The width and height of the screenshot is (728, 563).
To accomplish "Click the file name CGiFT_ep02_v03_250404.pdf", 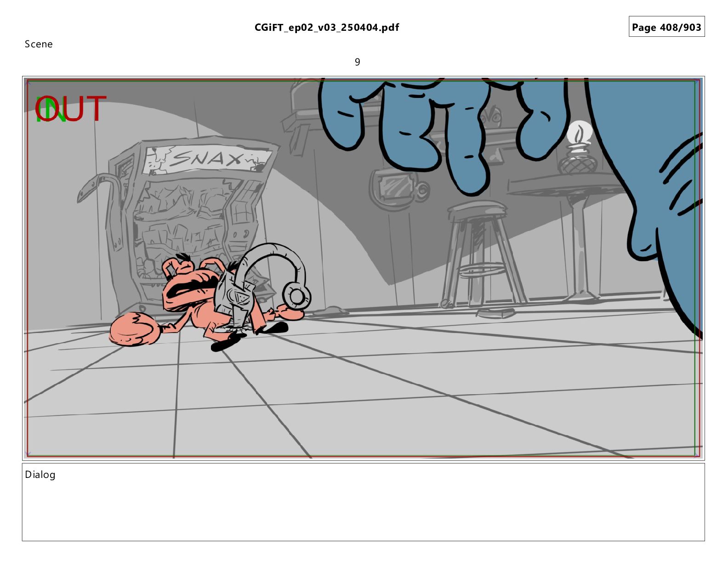I will (x=327, y=28).
